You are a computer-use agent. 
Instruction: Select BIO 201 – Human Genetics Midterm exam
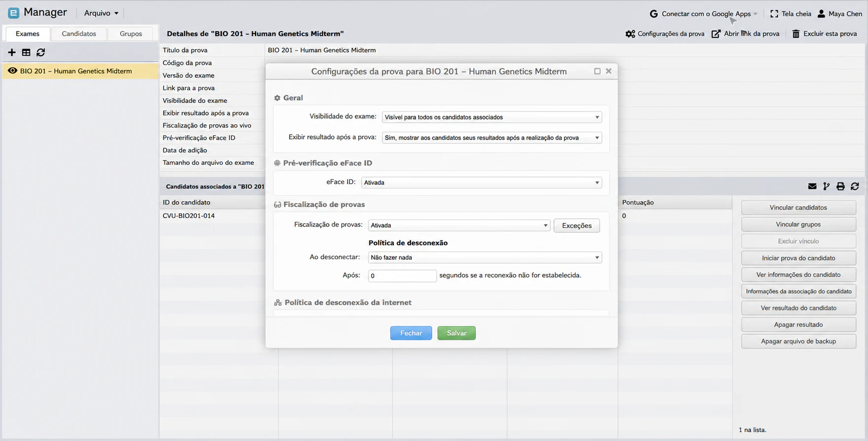[x=80, y=71]
